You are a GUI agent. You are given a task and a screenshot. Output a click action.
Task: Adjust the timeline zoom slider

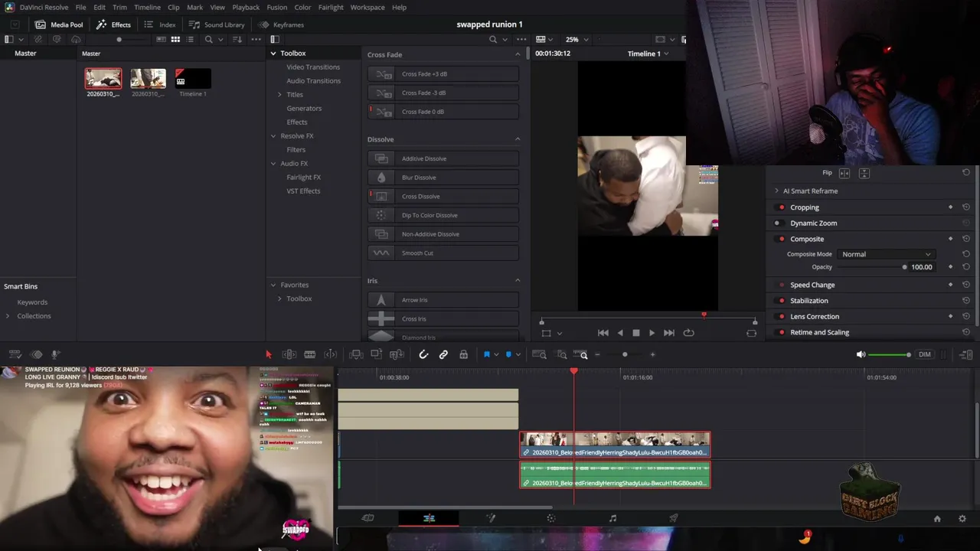(x=625, y=354)
